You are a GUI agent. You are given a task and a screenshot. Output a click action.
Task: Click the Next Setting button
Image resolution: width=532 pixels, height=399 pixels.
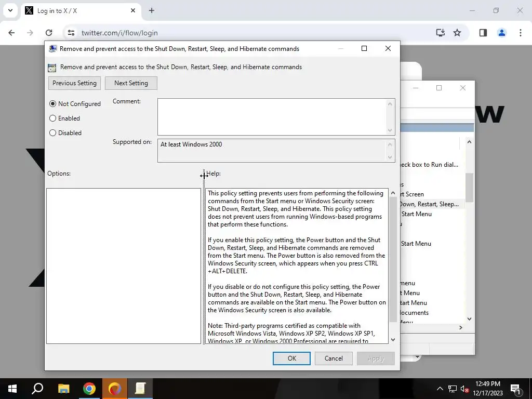click(131, 83)
